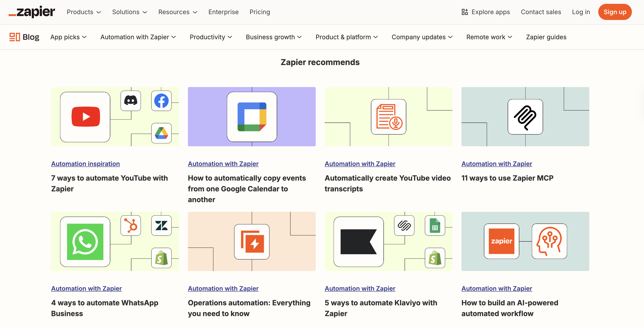
Task: Click the Google Calendar icon card
Action: coord(252,117)
